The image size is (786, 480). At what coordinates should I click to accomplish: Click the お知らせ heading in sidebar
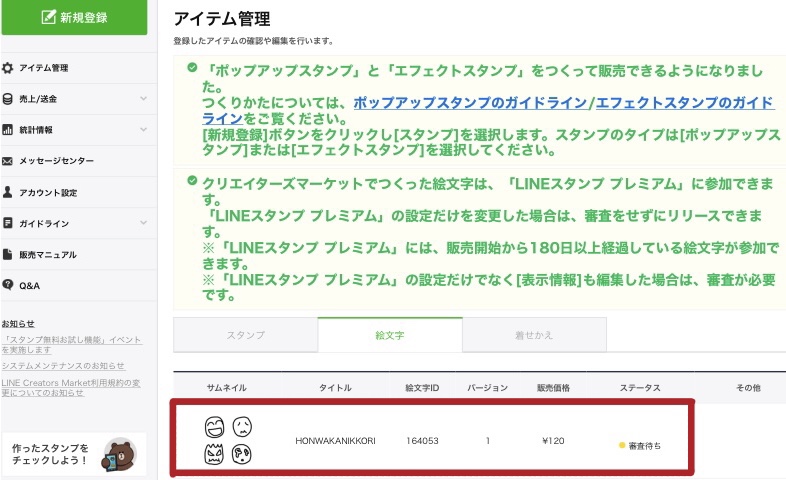click(x=18, y=324)
